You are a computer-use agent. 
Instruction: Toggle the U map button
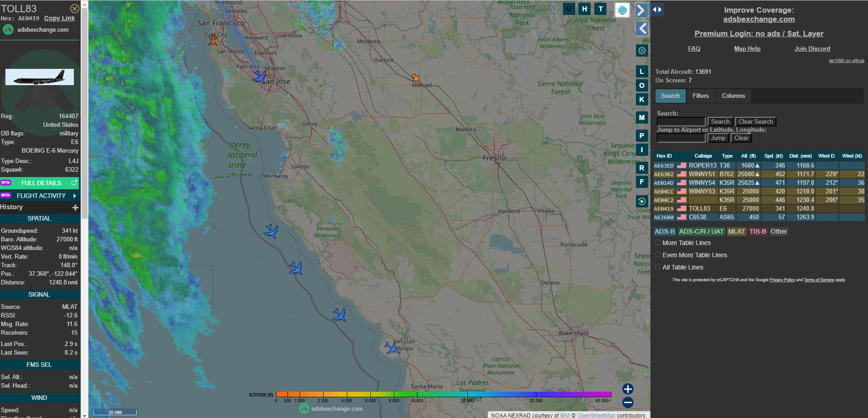pyautogui.click(x=569, y=9)
